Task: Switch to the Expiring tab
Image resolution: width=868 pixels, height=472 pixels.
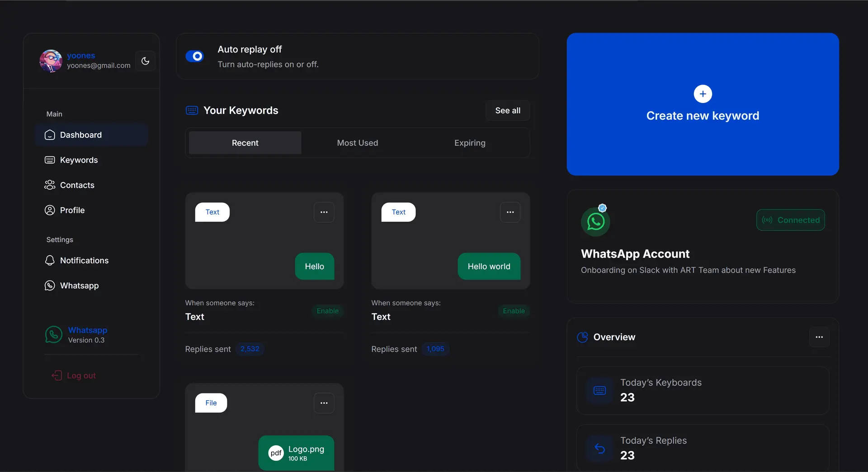Action: [x=470, y=143]
